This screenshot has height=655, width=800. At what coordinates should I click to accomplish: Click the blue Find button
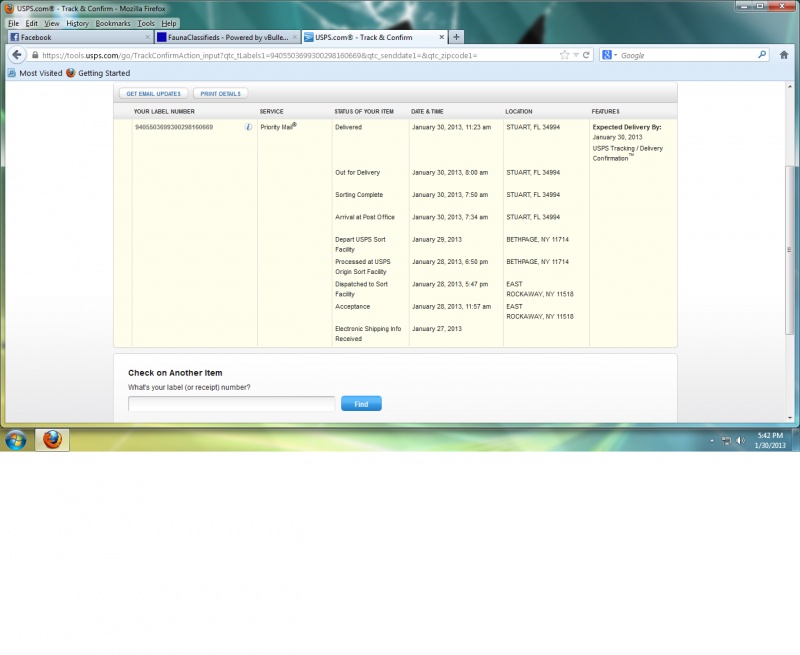(361, 404)
